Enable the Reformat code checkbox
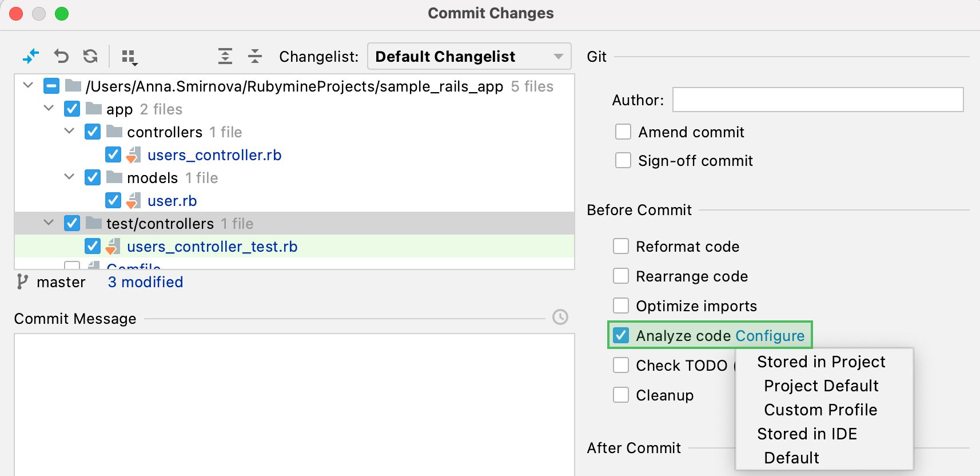This screenshot has width=980, height=476. tap(621, 246)
